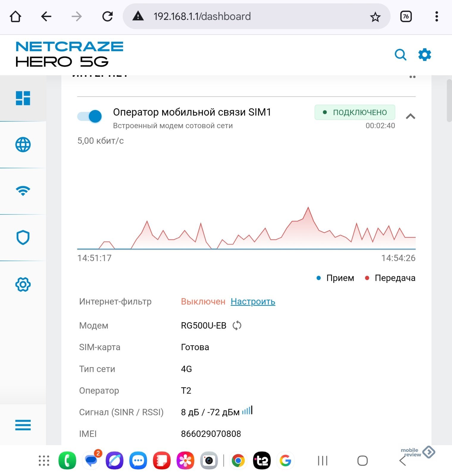Open the Internet globe section in sidebar
452x476 pixels.
tap(23, 145)
